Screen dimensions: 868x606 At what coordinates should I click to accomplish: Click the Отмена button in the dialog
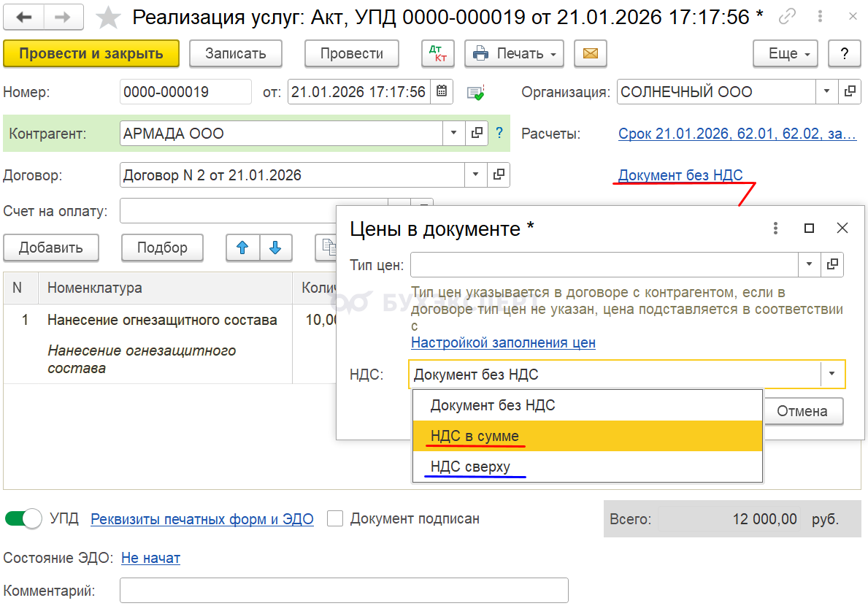point(802,411)
